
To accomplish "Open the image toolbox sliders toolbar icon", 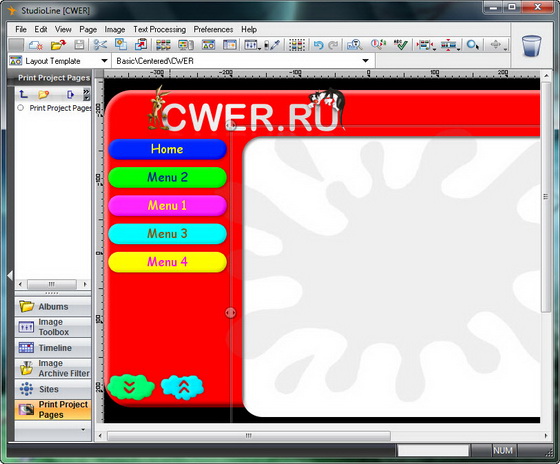I will 251,45.
